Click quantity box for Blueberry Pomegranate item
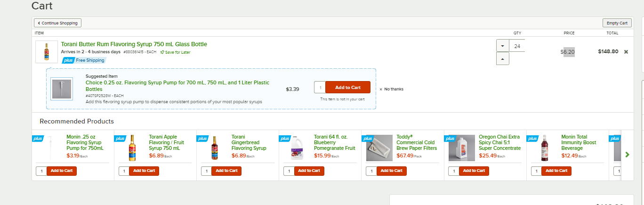The width and height of the screenshot is (644, 205). 289,171
